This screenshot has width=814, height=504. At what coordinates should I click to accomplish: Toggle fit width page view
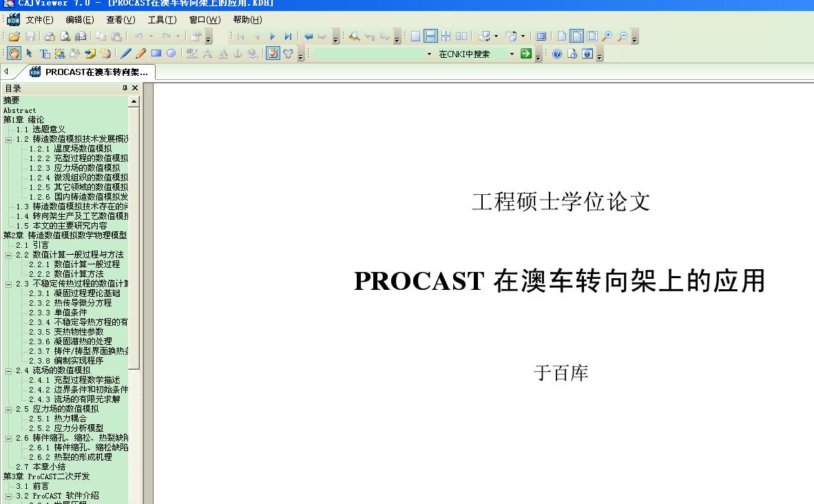click(x=576, y=36)
